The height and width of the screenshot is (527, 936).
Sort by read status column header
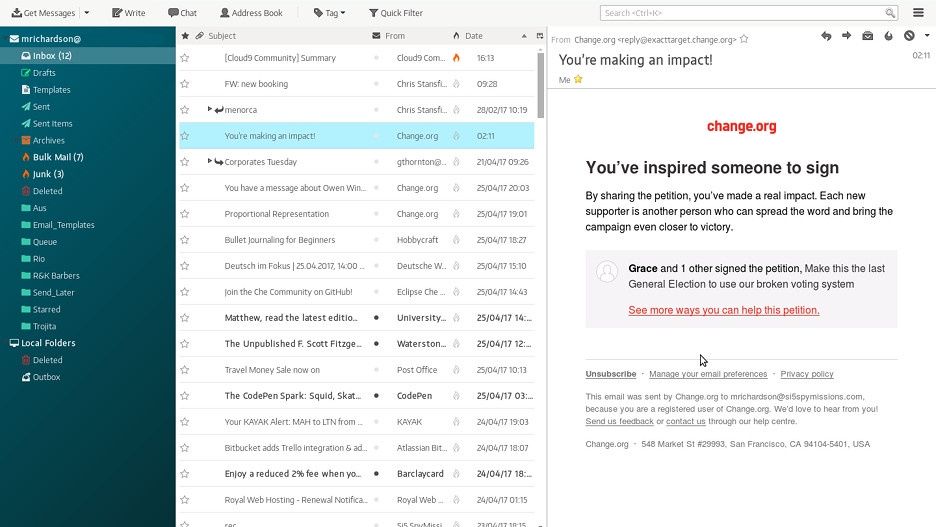click(376, 36)
